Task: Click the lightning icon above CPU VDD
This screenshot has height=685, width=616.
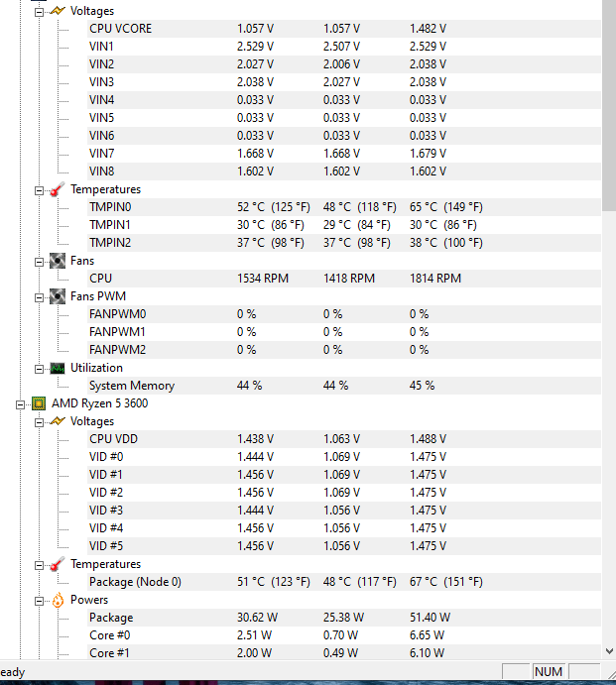Action: point(58,421)
